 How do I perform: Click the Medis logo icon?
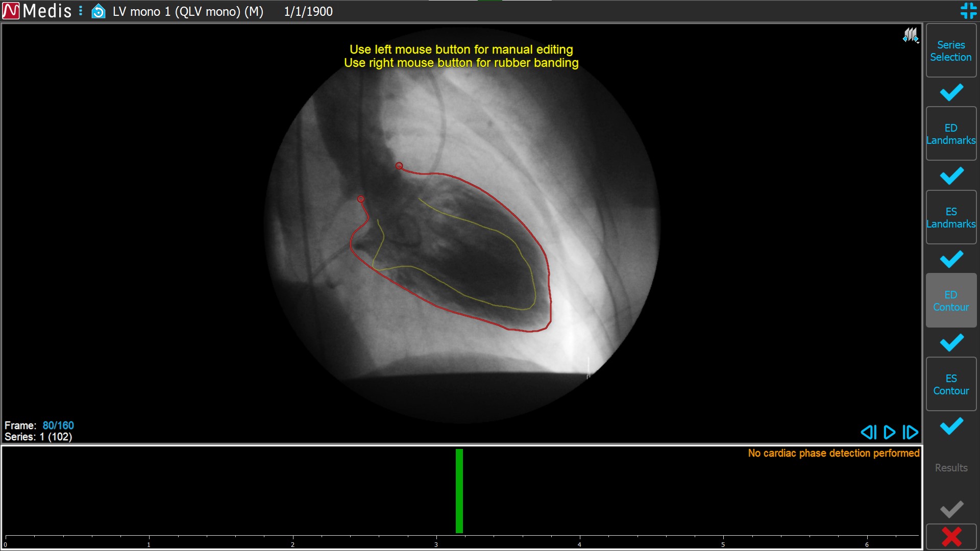pyautogui.click(x=11, y=11)
